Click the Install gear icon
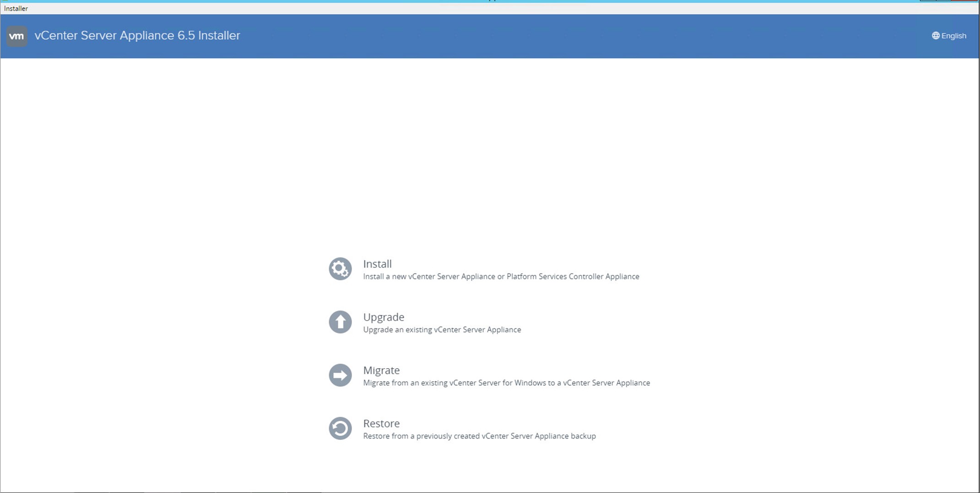Viewport: 980px width, 493px height. click(340, 269)
